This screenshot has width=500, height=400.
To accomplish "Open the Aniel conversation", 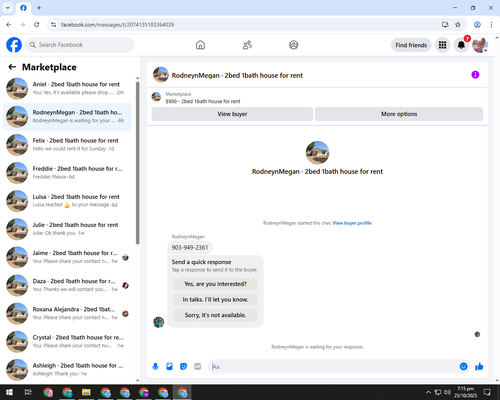I will coord(68,88).
